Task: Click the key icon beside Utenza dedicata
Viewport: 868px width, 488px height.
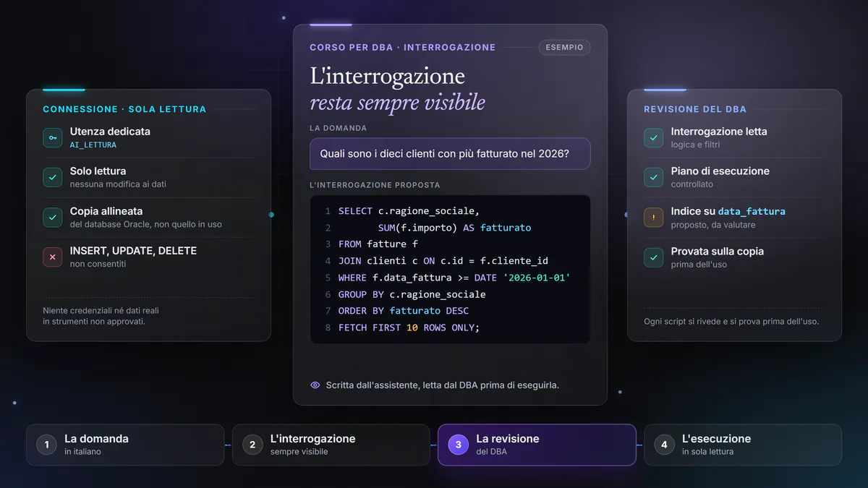Action: 52,137
